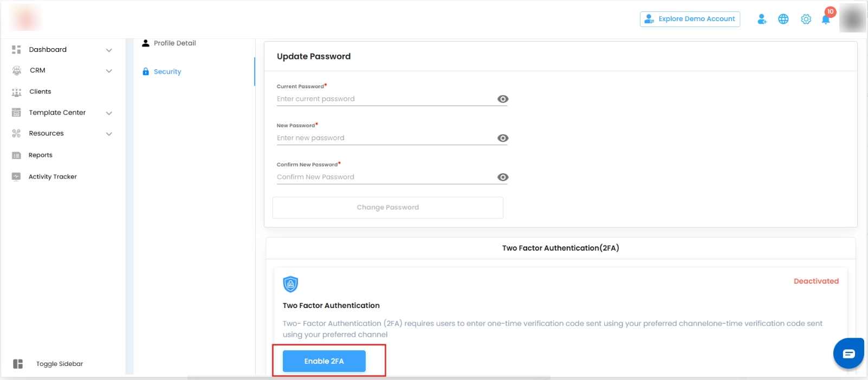This screenshot has height=380, width=868.
Task: Reveal the Confirm New Password entry
Action: point(503,177)
